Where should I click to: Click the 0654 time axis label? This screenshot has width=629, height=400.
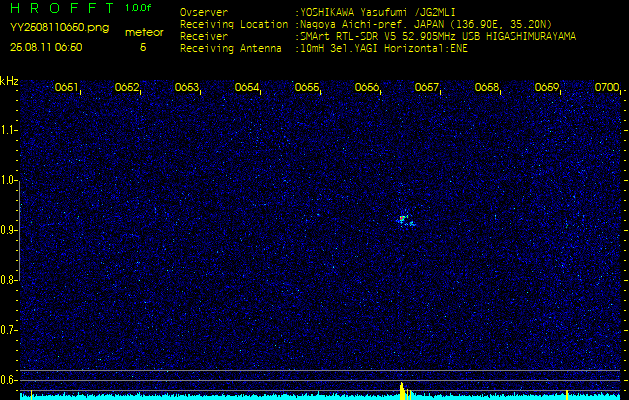click(x=246, y=87)
